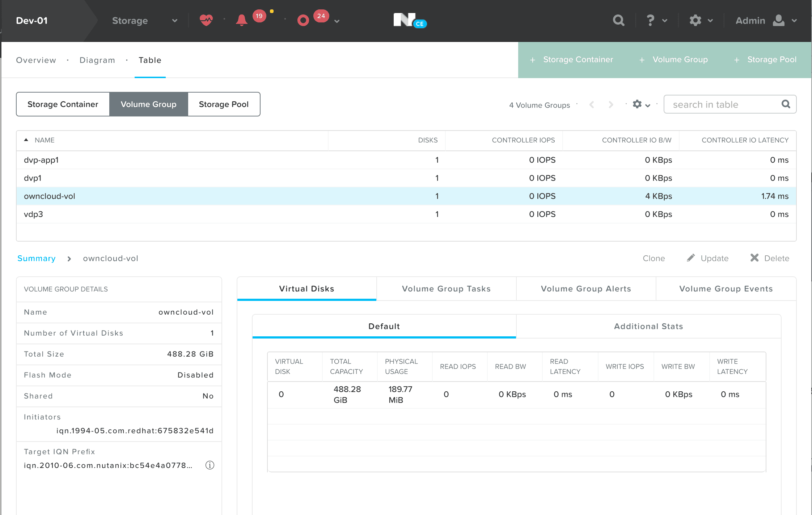
Task: Click the Delete X icon for owncloud-vol
Action: [x=754, y=258]
